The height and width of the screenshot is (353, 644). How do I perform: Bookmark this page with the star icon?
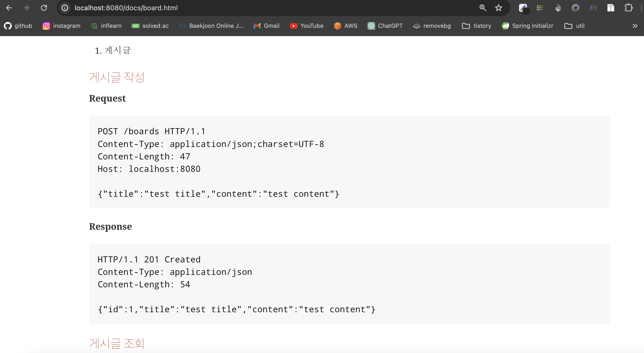click(499, 8)
